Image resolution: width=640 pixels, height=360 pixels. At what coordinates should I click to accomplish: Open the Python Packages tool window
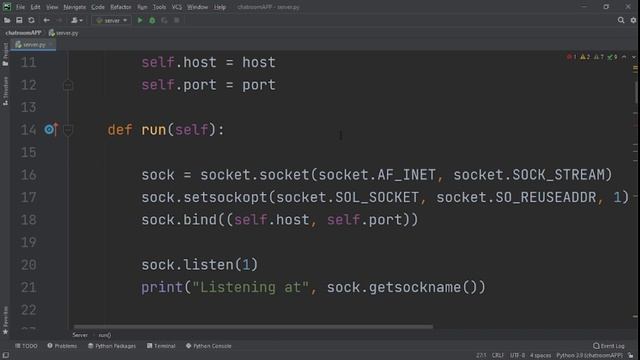pos(112,346)
